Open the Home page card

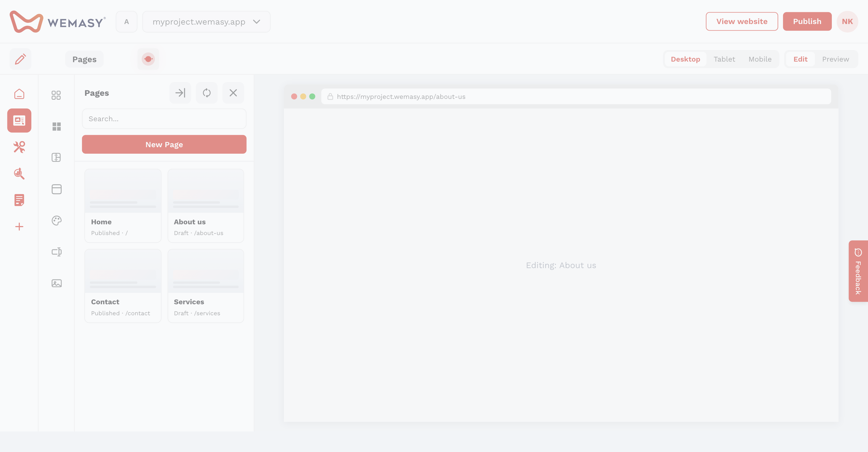pyautogui.click(x=123, y=205)
